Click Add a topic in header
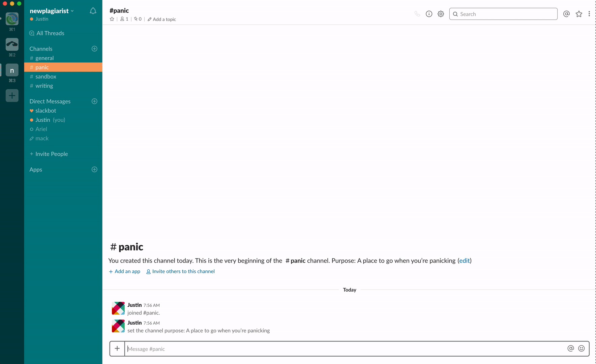This screenshot has width=596, height=364. pyautogui.click(x=162, y=19)
